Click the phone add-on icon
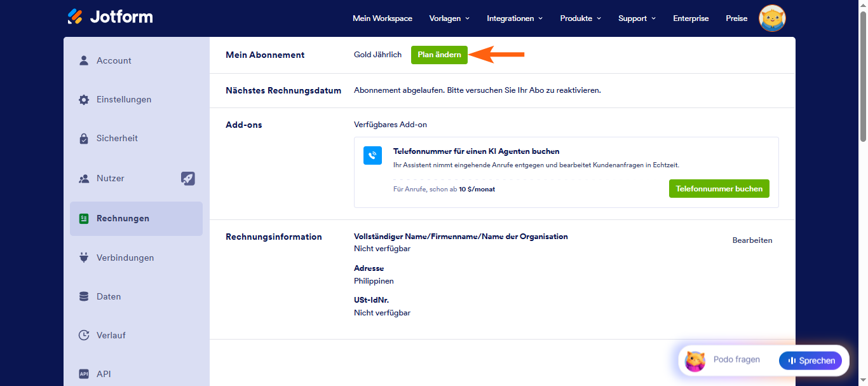The height and width of the screenshot is (386, 868). [x=372, y=156]
